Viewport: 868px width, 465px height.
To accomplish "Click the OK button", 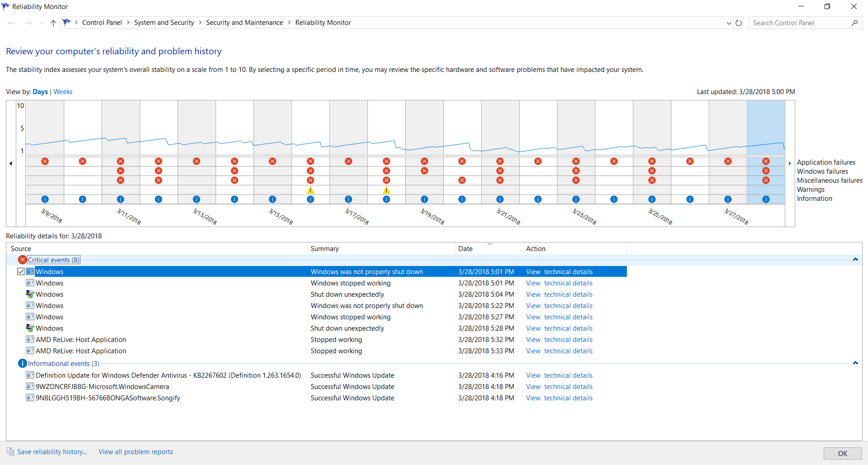I will click(x=843, y=453).
